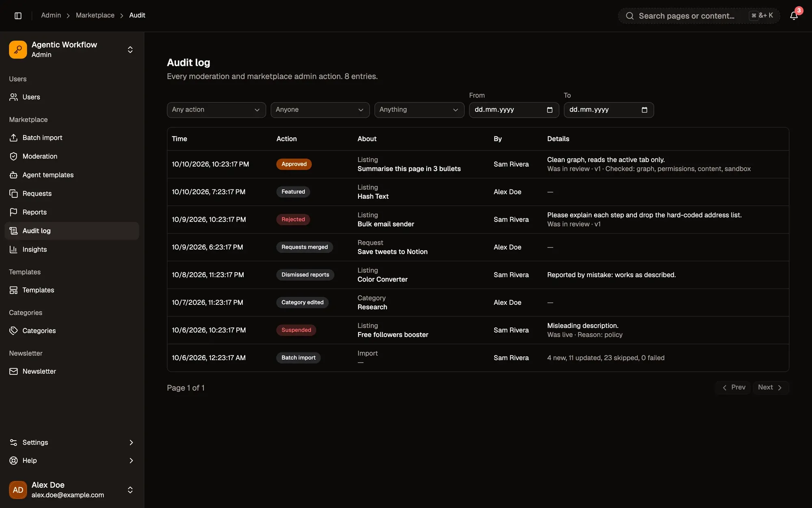The height and width of the screenshot is (508, 812).
Task: Click the Suspended action badge
Action: 296,330
